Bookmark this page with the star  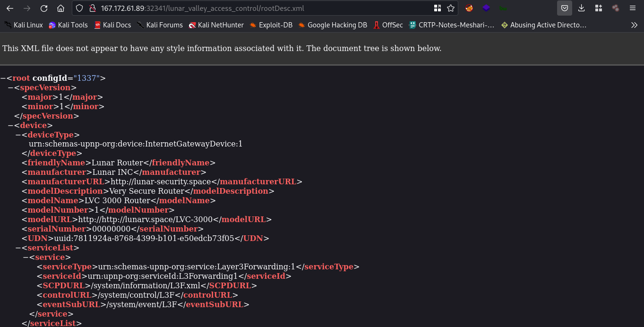coord(451,8)
